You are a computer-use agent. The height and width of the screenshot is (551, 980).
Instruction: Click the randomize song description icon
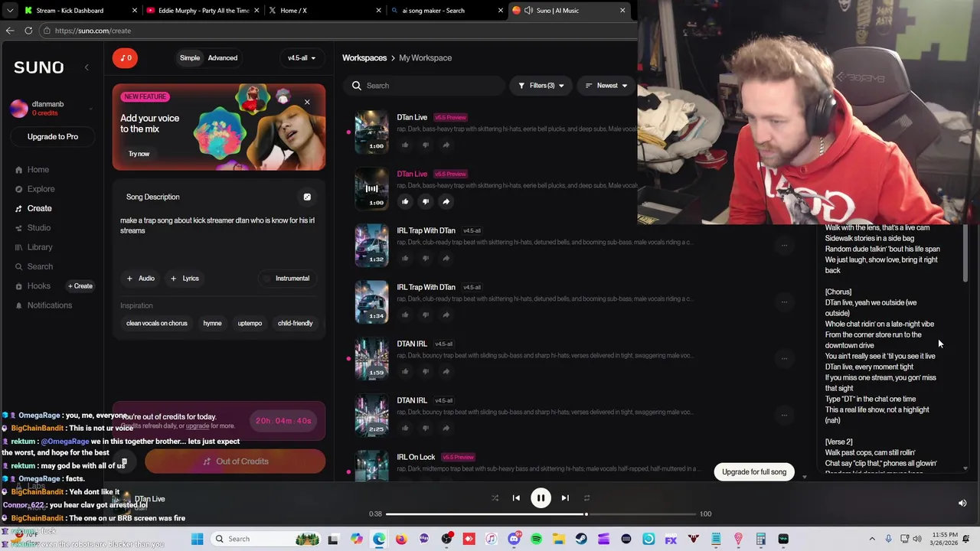point(307,197)
